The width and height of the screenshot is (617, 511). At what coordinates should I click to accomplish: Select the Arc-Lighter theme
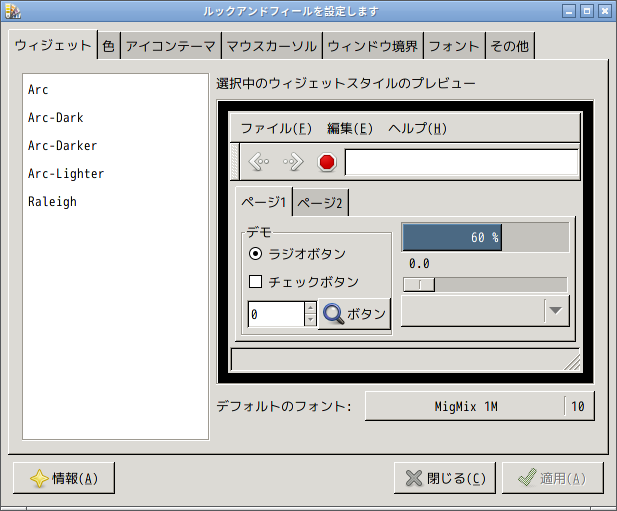click(x=115, y=173)
